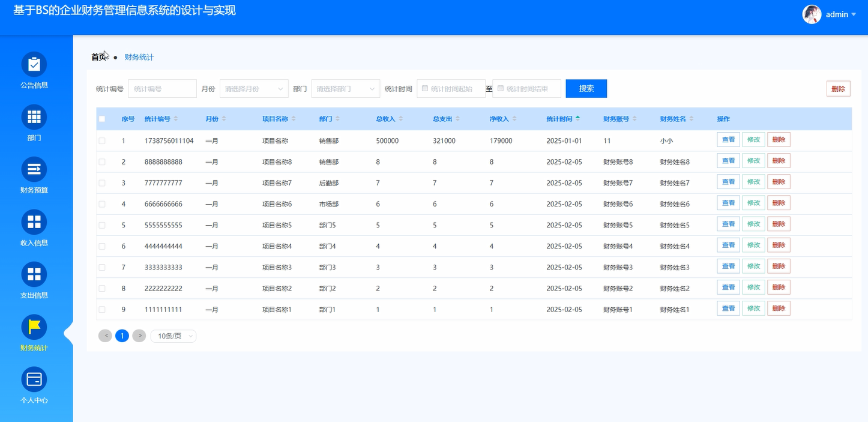Image resolution: width=868 pixels, height=422 pixels.
Task: Click the 500000 income cell
Action: (387, 141)
